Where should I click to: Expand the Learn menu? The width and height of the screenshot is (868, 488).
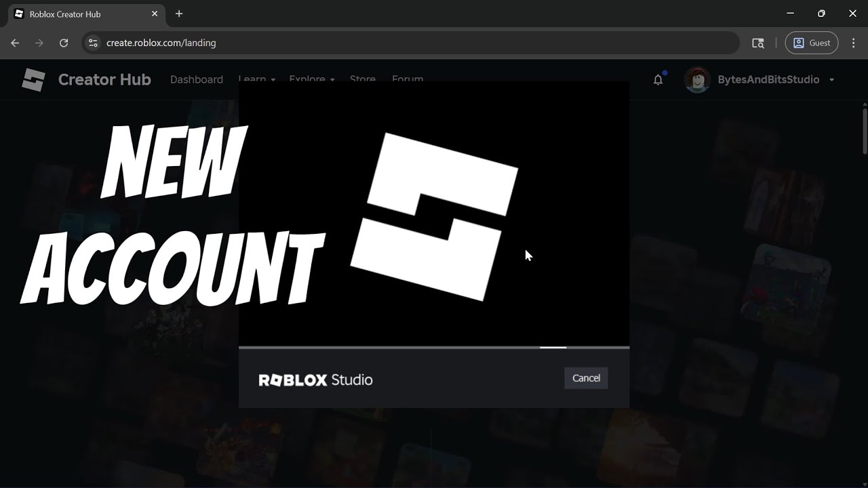(x=257, y=79)
